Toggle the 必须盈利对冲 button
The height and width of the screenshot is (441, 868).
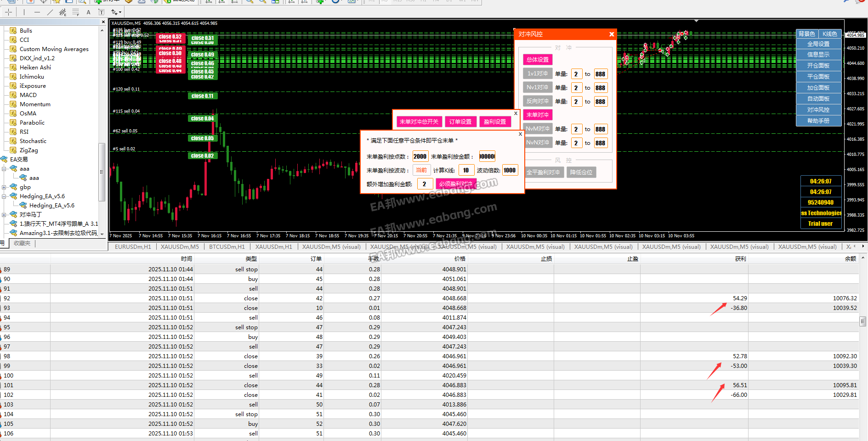click(455, 184)
